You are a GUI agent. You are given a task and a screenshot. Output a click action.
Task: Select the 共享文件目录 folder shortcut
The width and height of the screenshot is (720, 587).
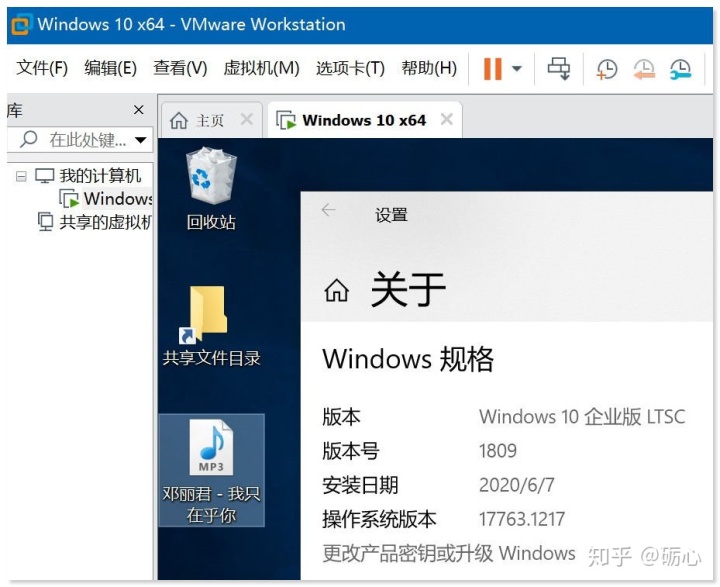click(x=211, y=326)
